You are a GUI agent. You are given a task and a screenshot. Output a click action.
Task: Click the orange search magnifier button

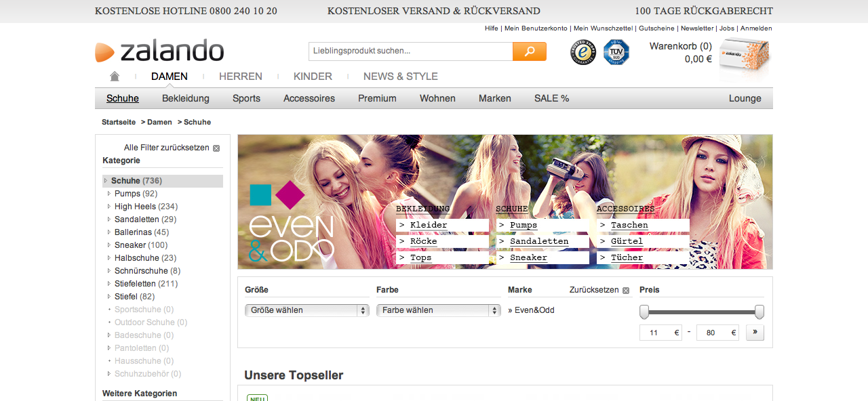529,51
